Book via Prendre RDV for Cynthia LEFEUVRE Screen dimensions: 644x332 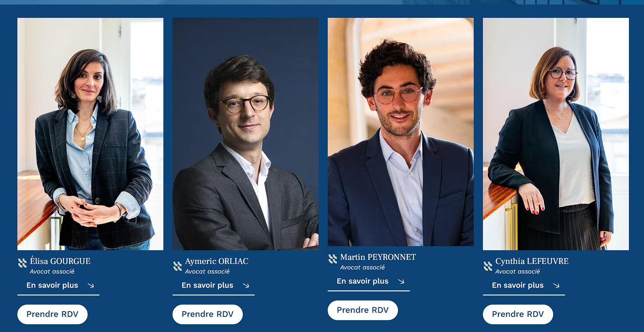coord(518,314)
